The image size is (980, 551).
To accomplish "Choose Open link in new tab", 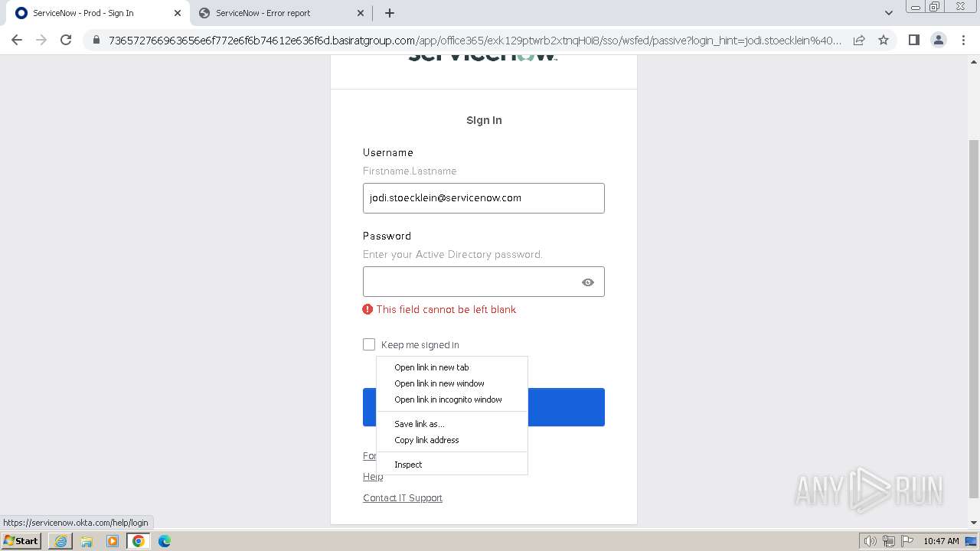I will [452, 367].
